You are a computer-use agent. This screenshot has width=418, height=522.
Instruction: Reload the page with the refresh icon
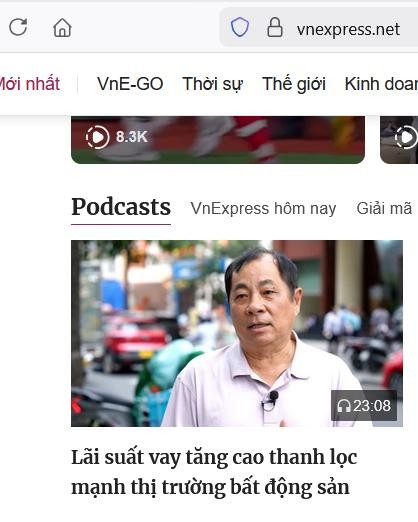[18, 27]
